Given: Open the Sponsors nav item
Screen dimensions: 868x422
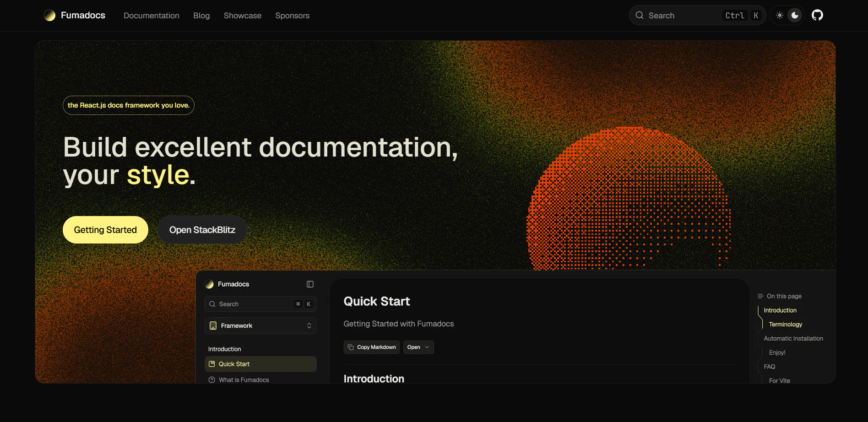Looking at the screenshot, I should (x=293, y=16).
